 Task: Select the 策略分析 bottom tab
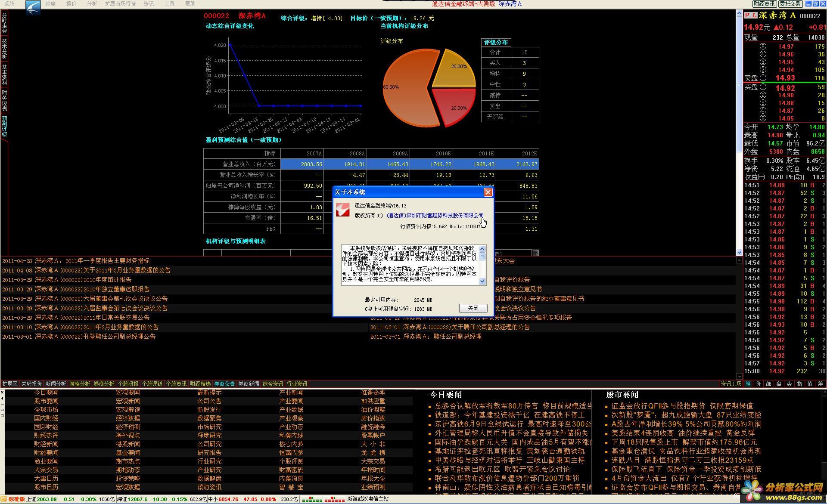pyautogui.click(x=80, y=384)
